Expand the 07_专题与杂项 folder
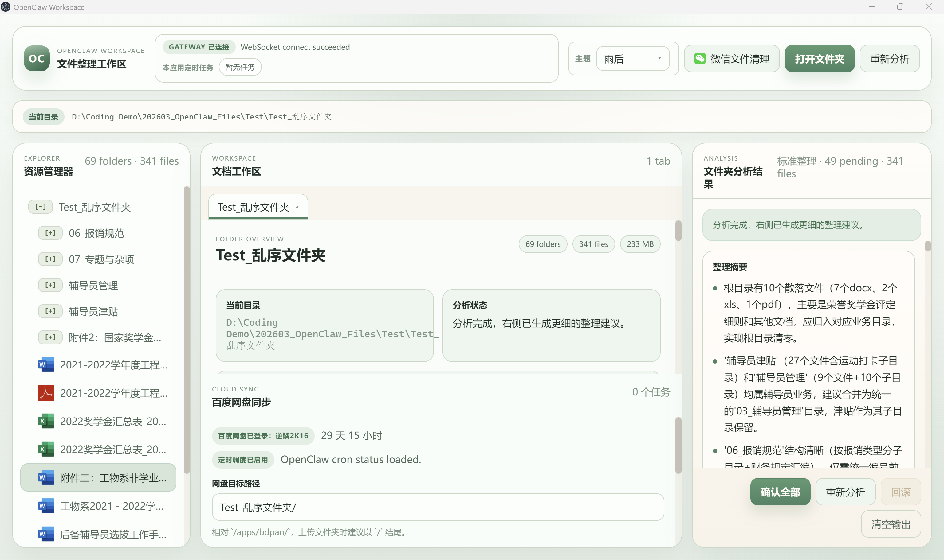Screen dimensions: 944x560 click(50, 259)
